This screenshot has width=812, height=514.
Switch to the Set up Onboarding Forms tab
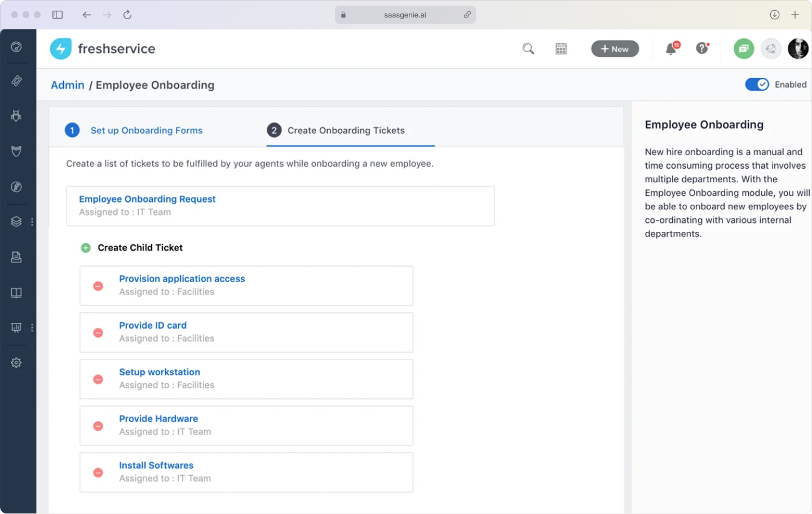(147, 130)
